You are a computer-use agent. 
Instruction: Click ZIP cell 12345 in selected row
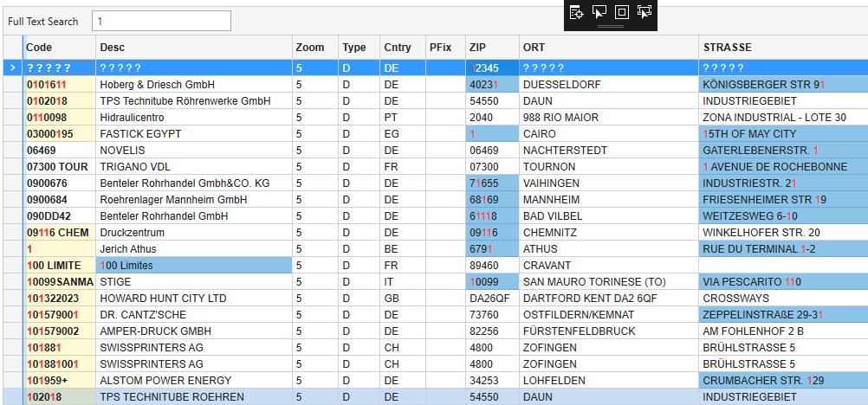[492, 68]
